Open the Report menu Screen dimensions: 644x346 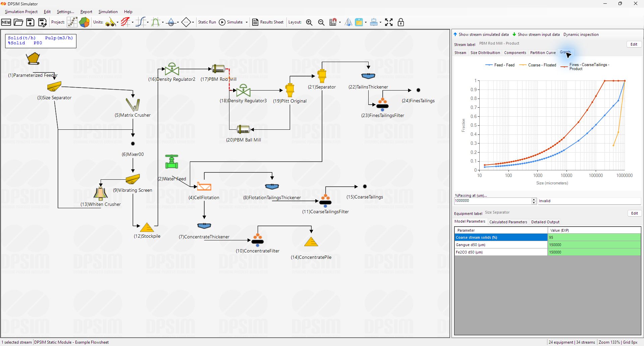click(x=86, y=12)
